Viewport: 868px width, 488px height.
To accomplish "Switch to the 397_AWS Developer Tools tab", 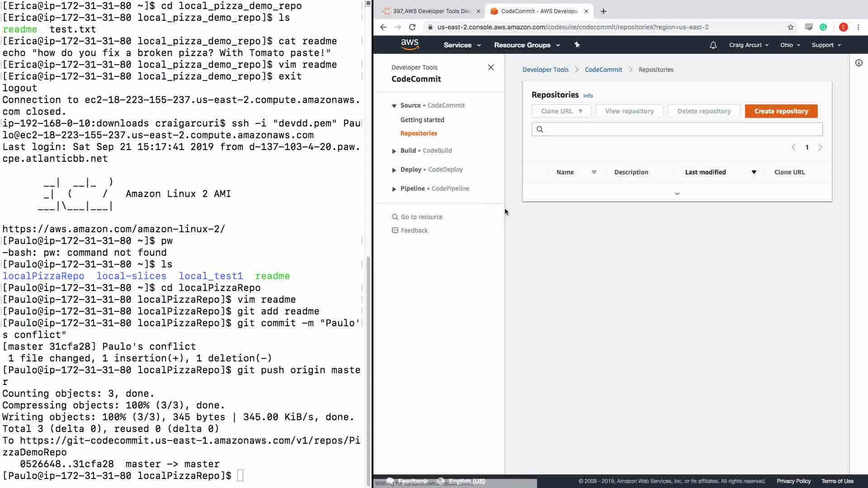I will 429,11.
